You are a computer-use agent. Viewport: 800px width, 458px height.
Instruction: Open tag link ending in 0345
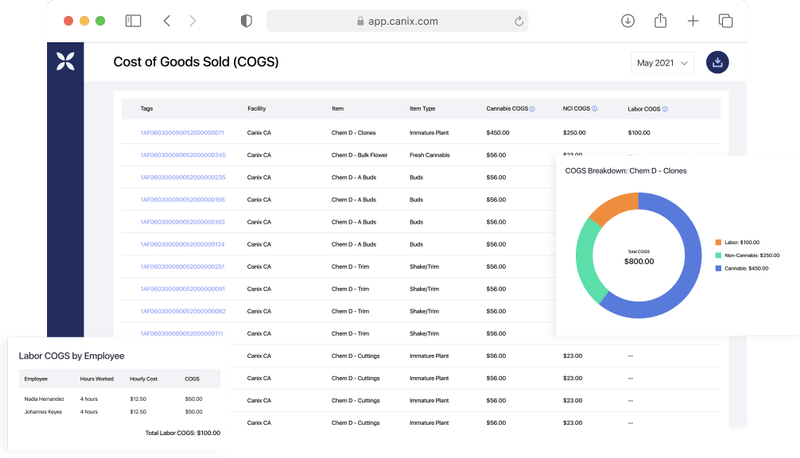coord(183,155)
